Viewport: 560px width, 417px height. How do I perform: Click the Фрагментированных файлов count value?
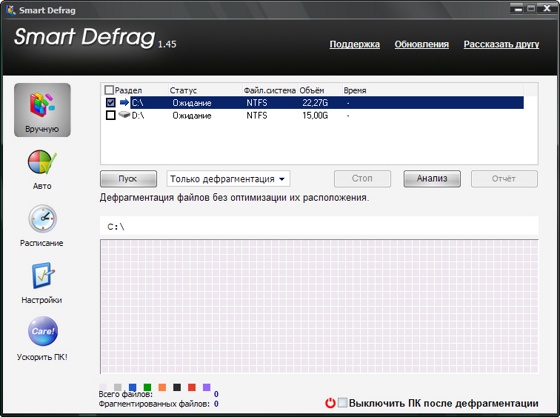(216, 404)
